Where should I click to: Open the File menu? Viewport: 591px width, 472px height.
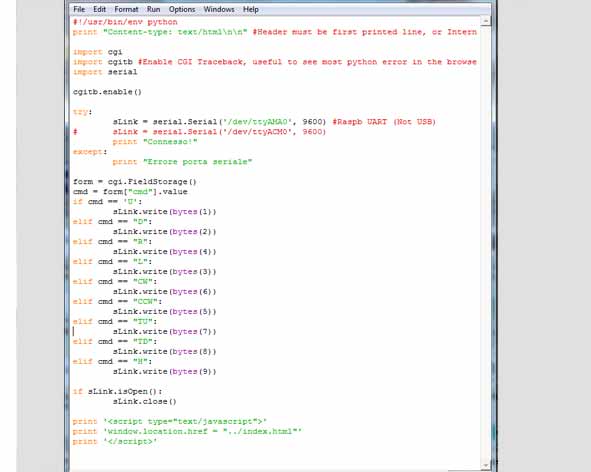pos(79,9)
